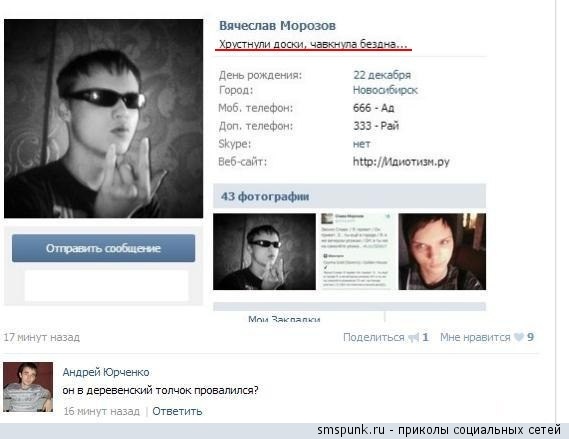
Task: Click the status text Хрустнули доски
Action: pyautogui.click(x=313, y=44)
